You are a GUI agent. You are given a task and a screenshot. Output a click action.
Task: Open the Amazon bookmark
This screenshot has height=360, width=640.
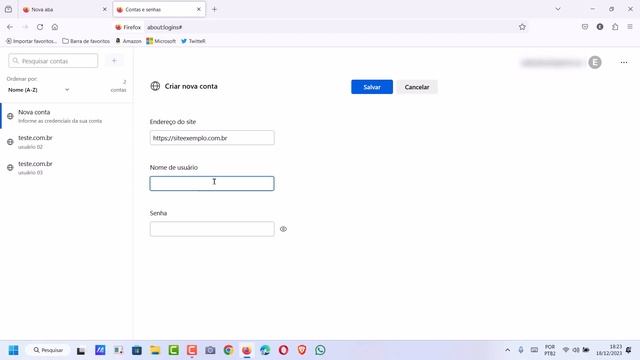[129, 41]
